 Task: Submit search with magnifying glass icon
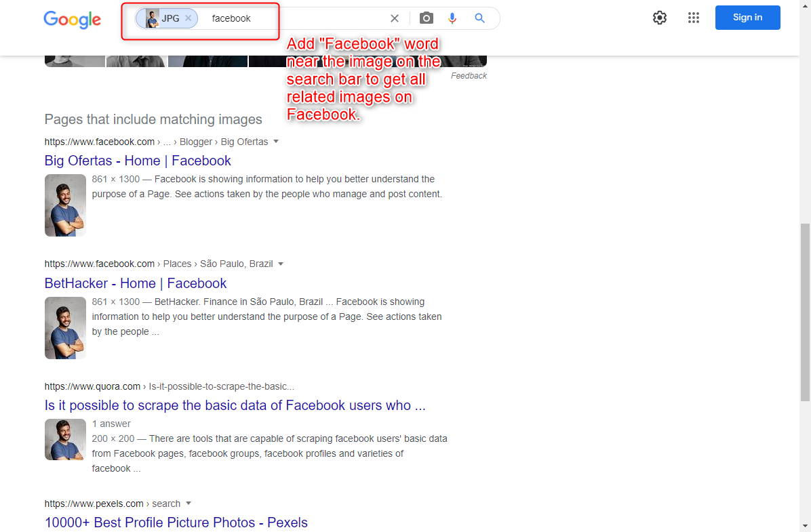[x=480, y=18]
